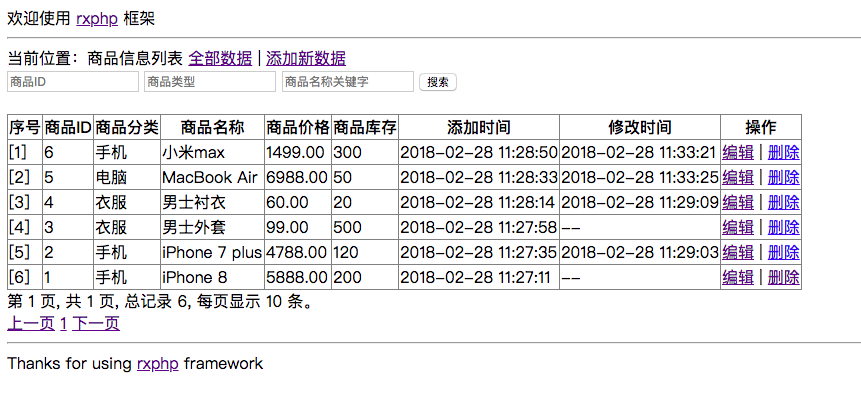Viewport: 861px width, 393px height.
Task: Select the 小米max product name cell
Action: click(x=213, y=152)
